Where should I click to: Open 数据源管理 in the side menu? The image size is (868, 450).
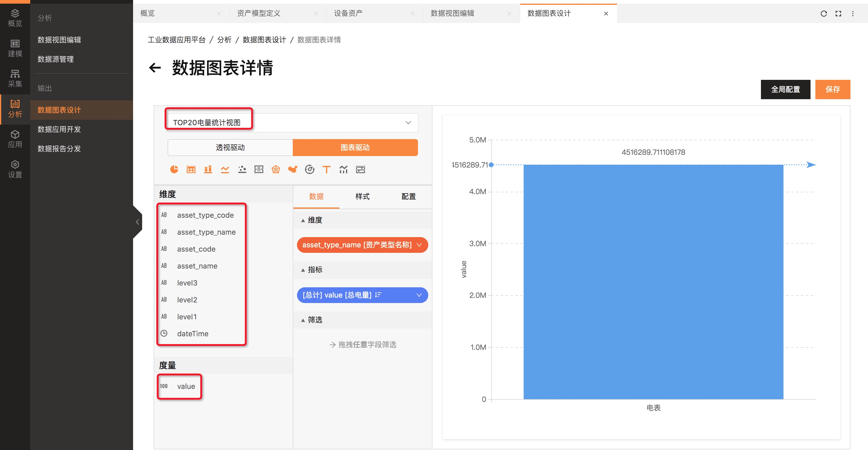coord(56,59)
